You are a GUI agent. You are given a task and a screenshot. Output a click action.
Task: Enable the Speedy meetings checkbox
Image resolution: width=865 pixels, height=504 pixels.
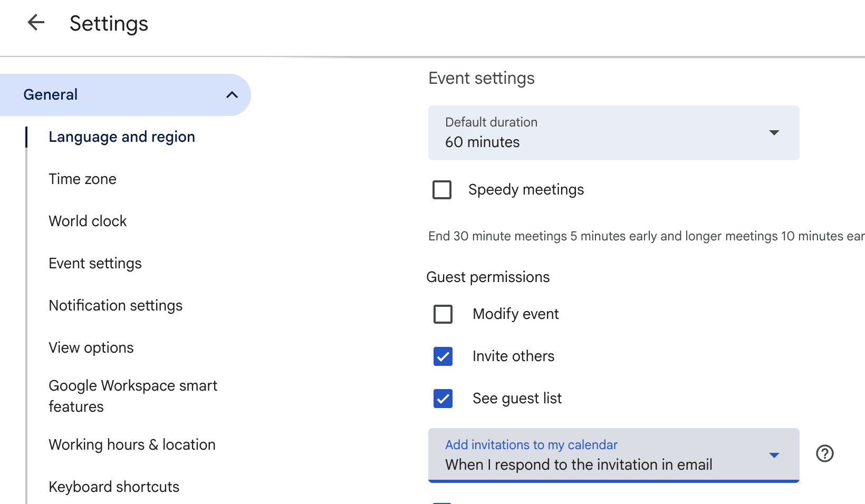tap(442, 190)
